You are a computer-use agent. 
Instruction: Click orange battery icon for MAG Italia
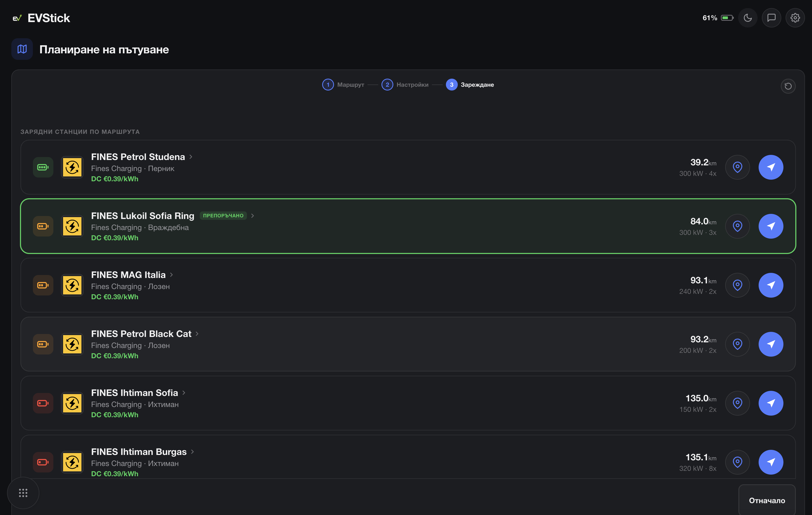tap(43, 285)
